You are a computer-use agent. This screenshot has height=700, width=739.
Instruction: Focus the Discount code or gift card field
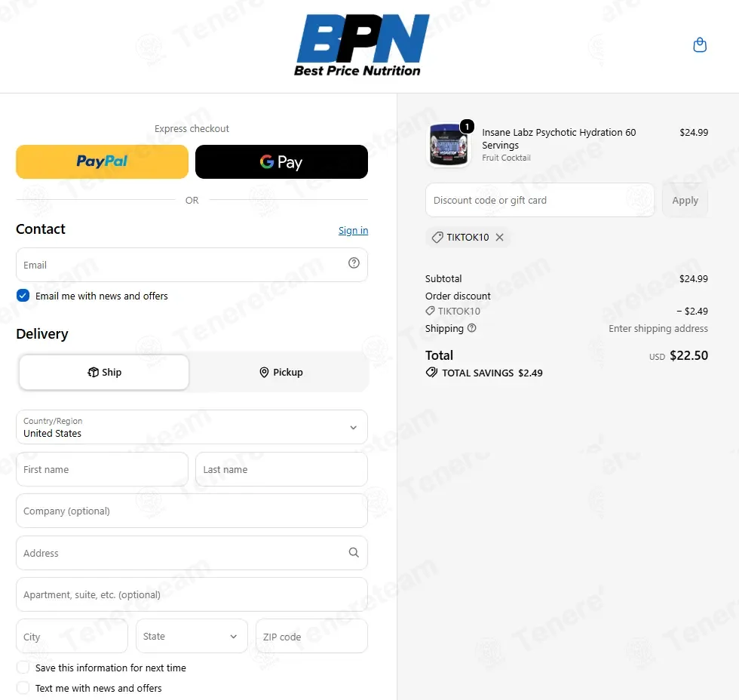click(540, 201)
